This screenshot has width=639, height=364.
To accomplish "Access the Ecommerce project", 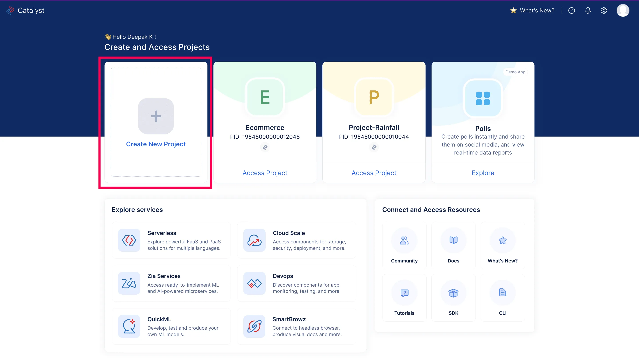I will (265, 172).
